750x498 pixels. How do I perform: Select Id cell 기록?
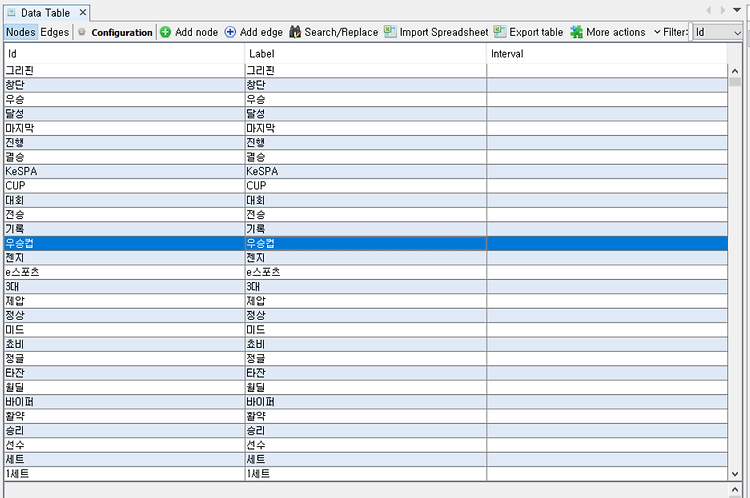(124, 229)
